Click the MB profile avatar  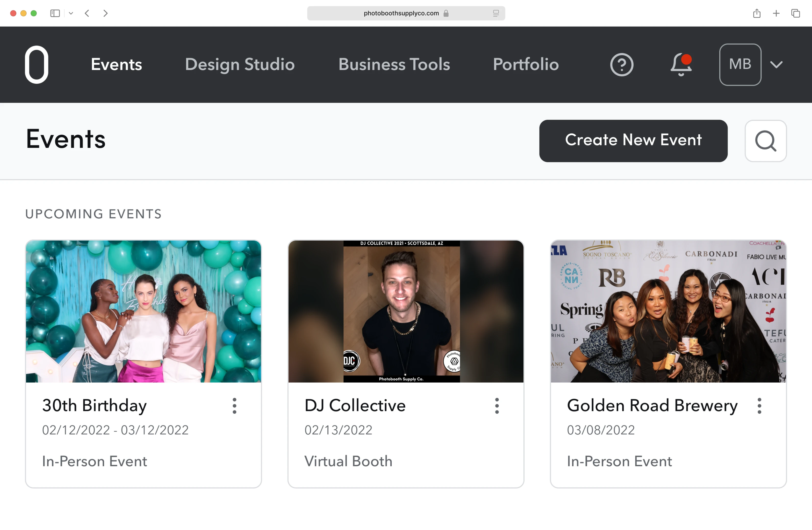[740, 65]
